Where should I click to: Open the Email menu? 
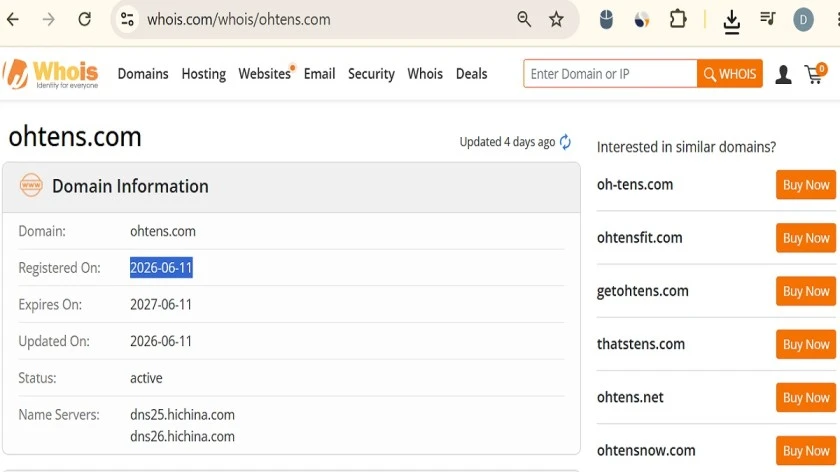[x=319, y=74]
